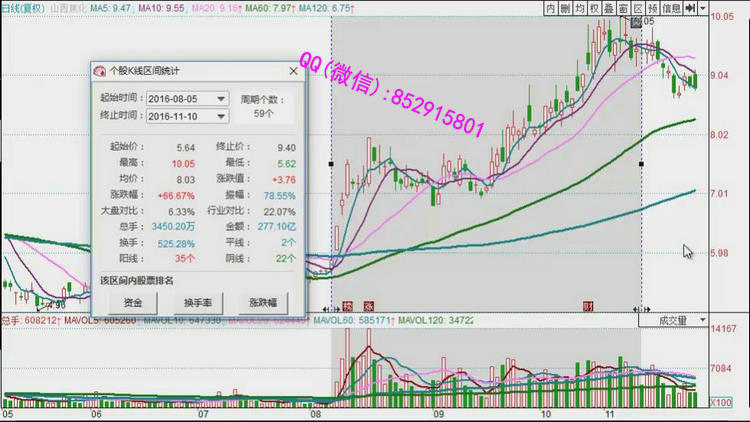Screen dimensions: 750x422
Task: Select the 均 moving average toolbar button
Action: click(x=579, y=8)
